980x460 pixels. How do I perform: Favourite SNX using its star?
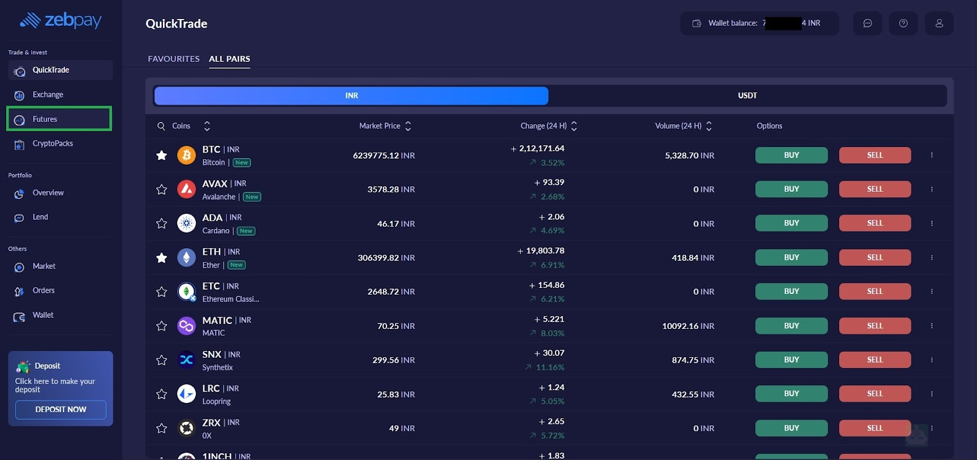162,360
